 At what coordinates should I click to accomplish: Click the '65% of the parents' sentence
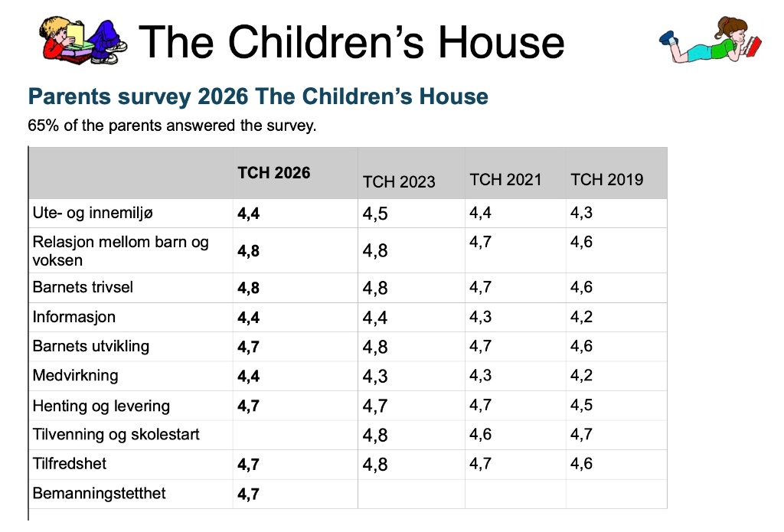pyautogui.click(x=171, y=126)
